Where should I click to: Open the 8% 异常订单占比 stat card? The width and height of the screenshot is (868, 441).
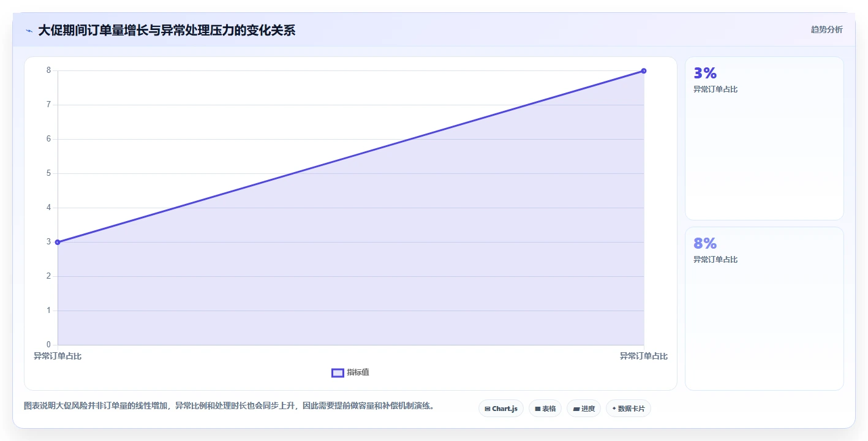tap(764, 309)
